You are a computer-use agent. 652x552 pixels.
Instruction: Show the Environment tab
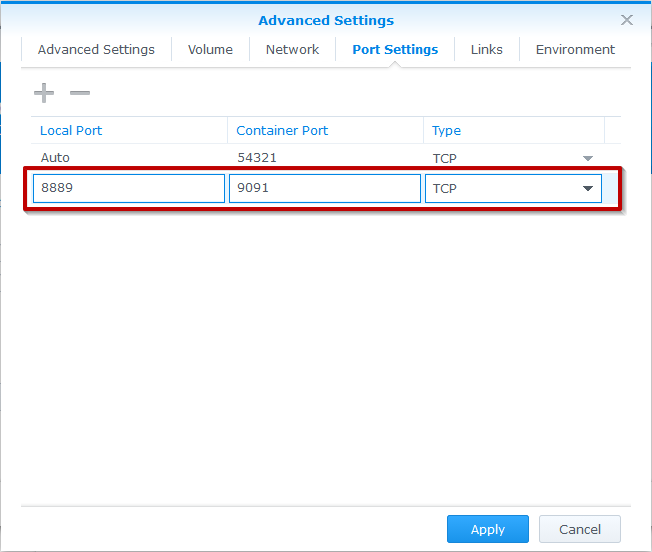(575, 49)
